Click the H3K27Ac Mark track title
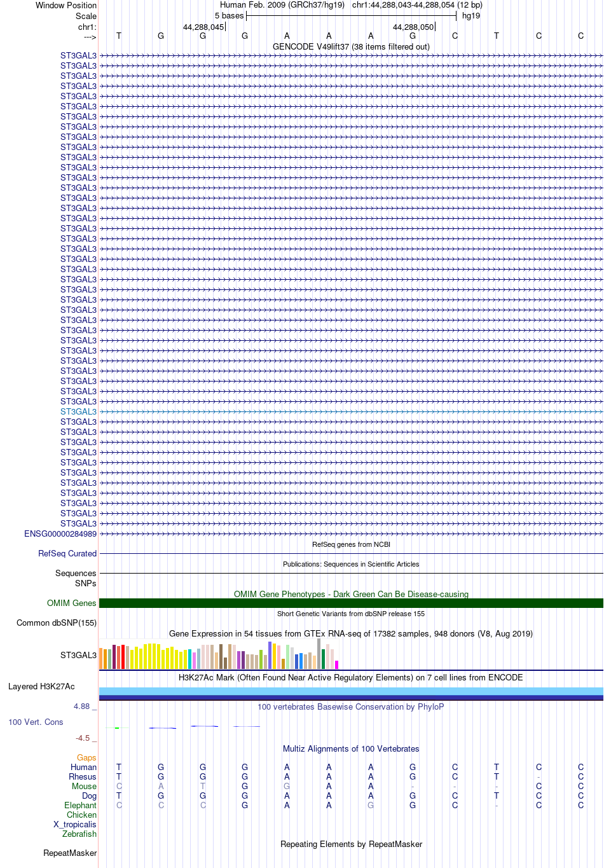 [351, 677]
